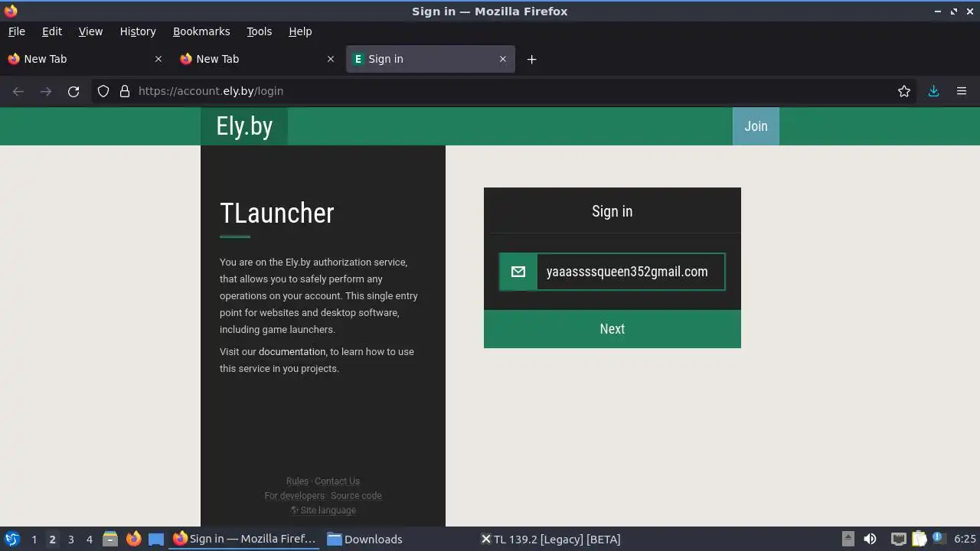Screen dimensions: 980x551
Task: Open the tracking protection shield icon
Action: point(103,91)
